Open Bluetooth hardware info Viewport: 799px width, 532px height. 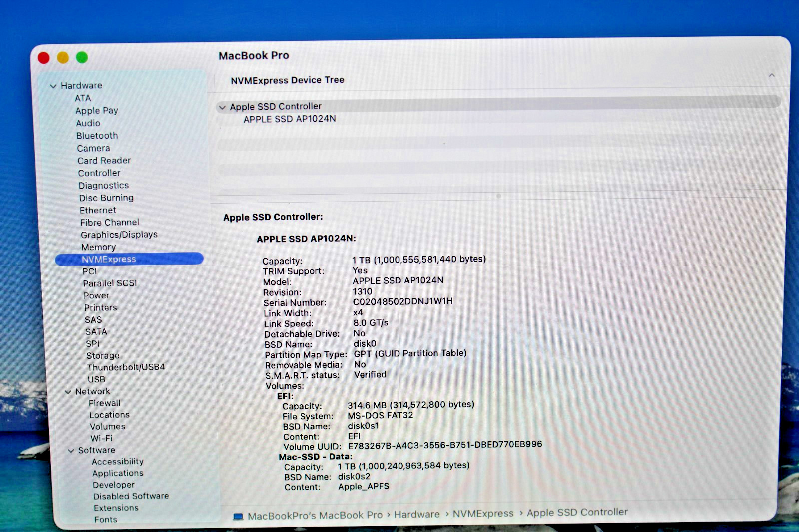click(97, 136)
